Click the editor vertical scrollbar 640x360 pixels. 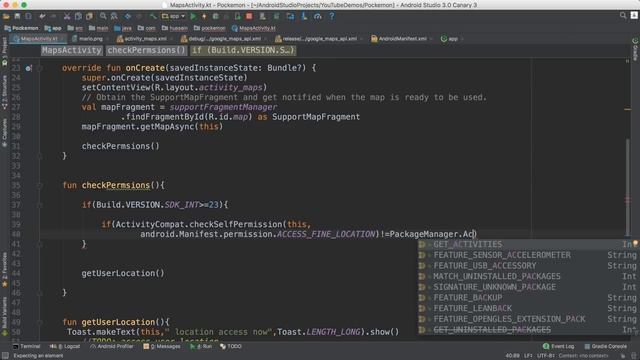point(628,188)
